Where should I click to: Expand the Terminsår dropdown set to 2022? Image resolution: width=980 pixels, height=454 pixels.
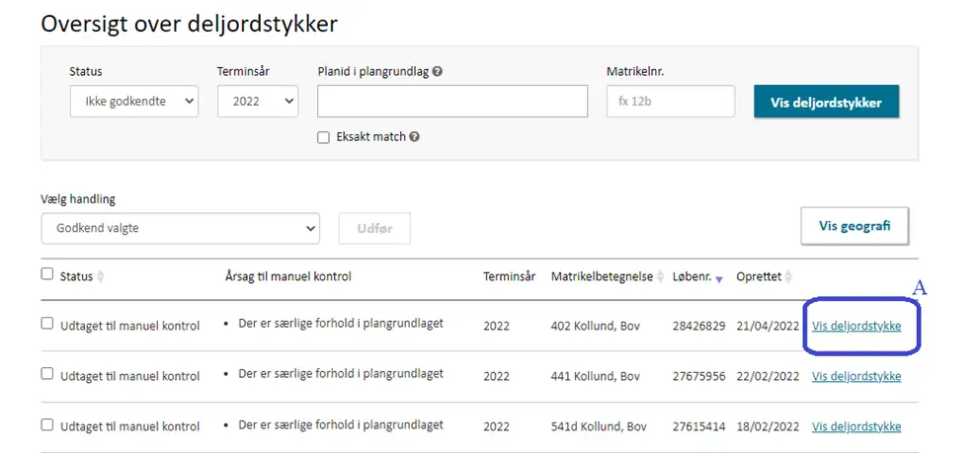pos(257,102)
